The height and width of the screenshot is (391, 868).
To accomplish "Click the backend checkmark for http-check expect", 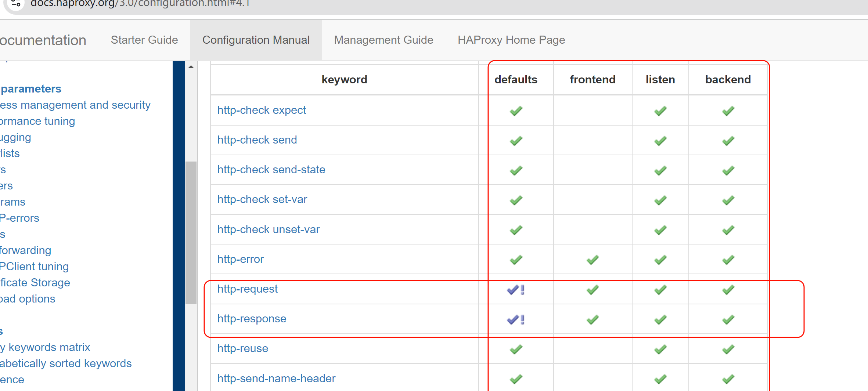I will [728, 111].
